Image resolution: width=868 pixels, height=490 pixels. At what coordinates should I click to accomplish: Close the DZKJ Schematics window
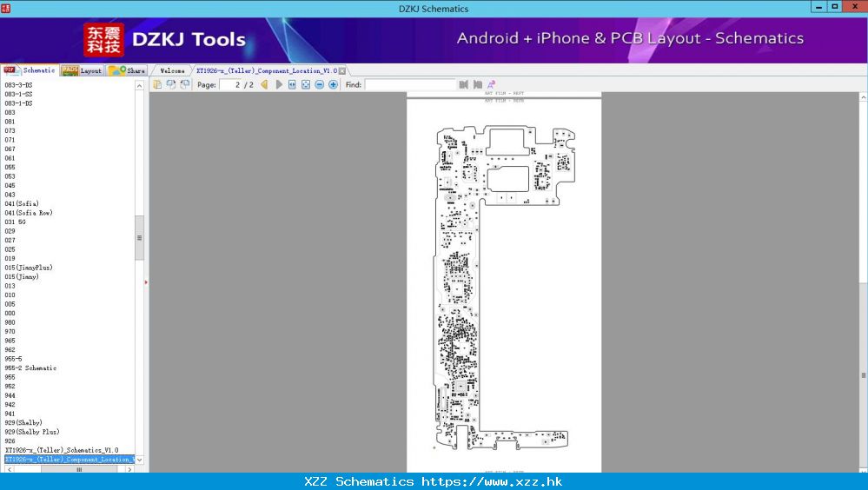pos(855,7)
